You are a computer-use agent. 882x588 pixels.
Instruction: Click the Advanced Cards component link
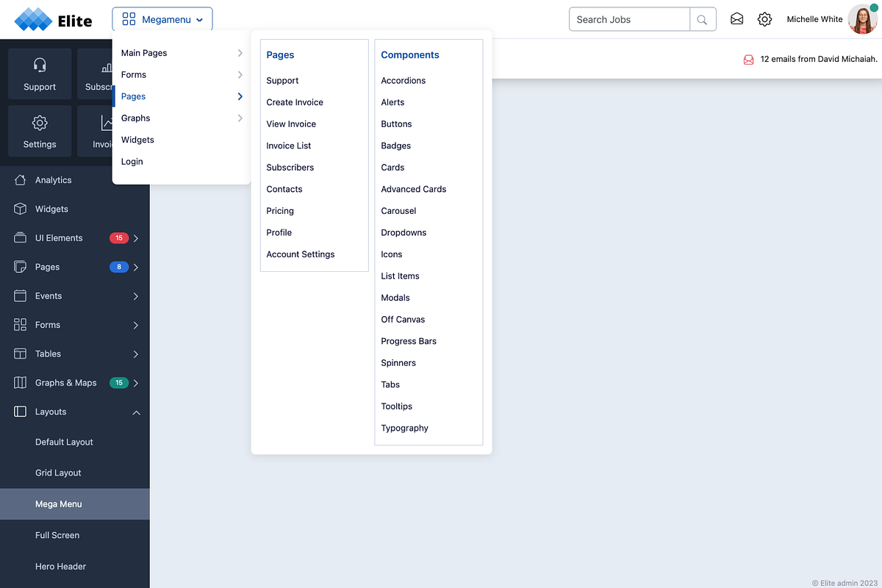click(413, 189)
